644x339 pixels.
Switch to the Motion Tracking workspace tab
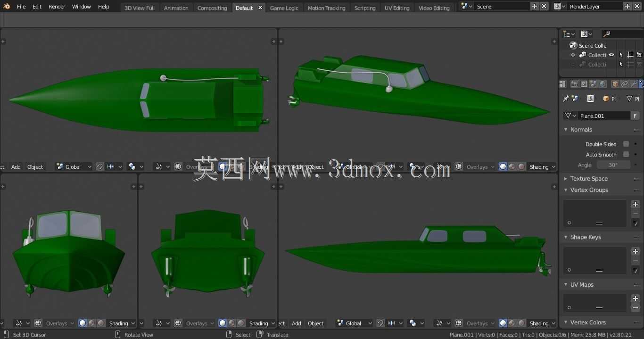(x=326, y=8)
